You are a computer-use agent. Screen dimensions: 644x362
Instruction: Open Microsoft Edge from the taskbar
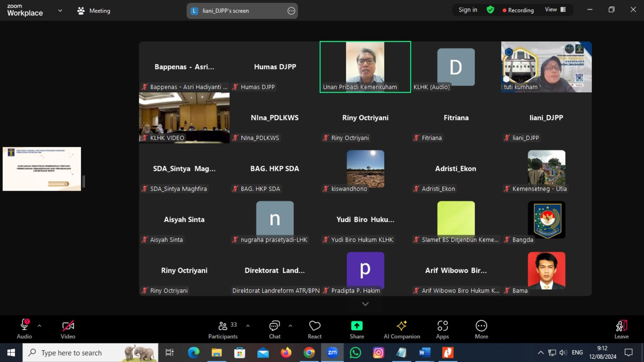(194, 353)
